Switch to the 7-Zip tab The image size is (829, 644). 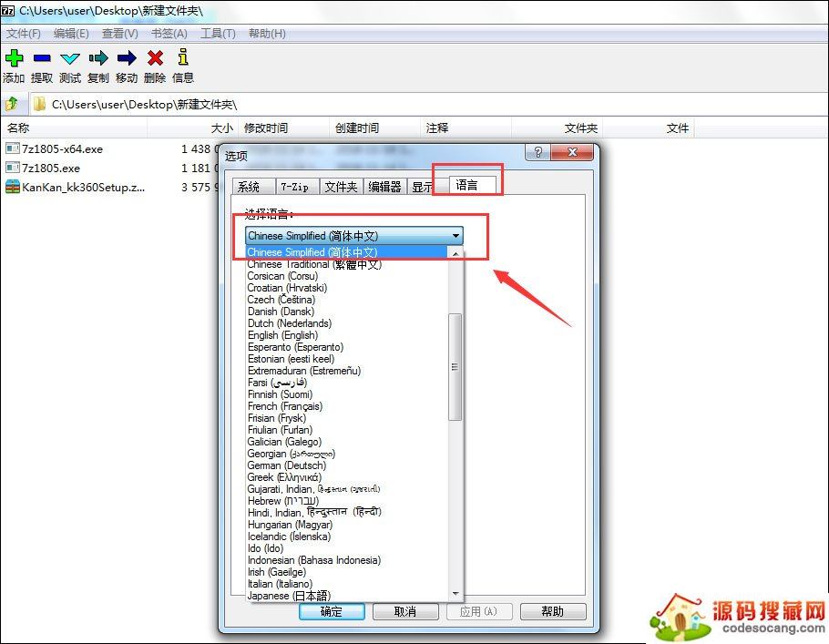click(297, 186)
